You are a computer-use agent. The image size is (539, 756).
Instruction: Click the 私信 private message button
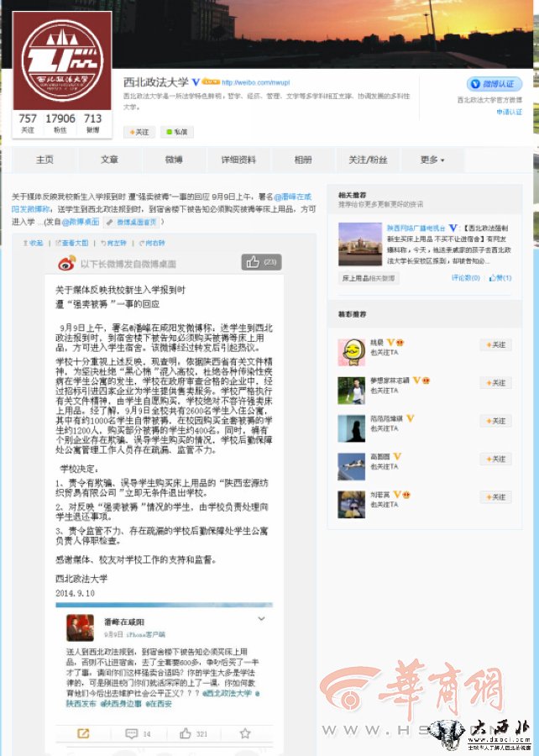(178, 132)
